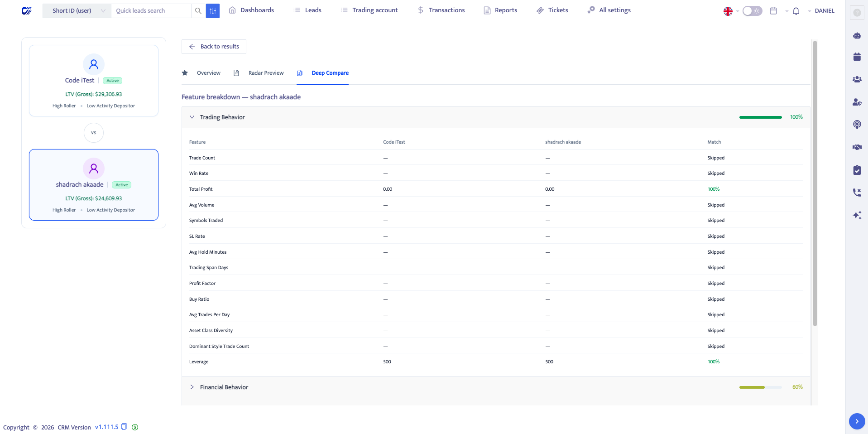Click the shadrach akaade name link
This screenshot has height=434, width=868.
[80, 184]
